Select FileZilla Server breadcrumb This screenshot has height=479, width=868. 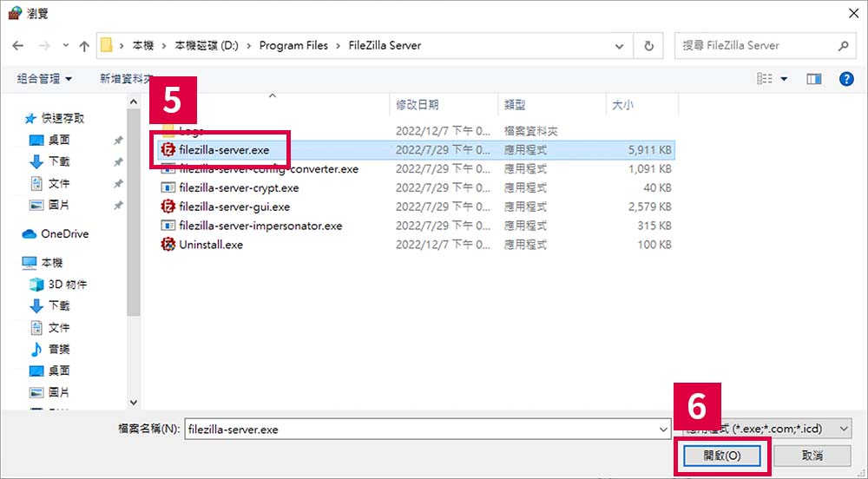(385, 46)
